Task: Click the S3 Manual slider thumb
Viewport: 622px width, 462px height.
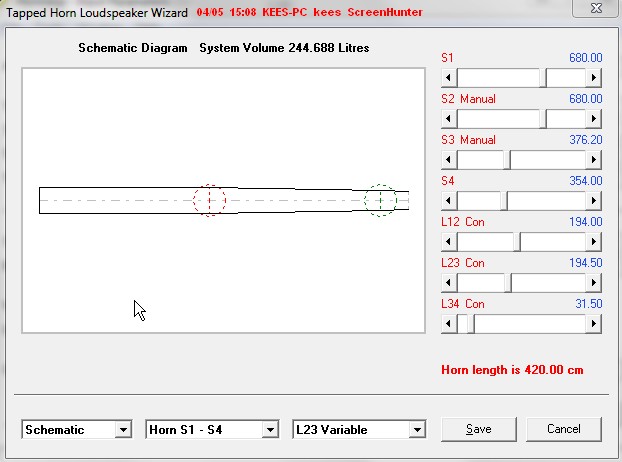Action: tap(507, 159)
